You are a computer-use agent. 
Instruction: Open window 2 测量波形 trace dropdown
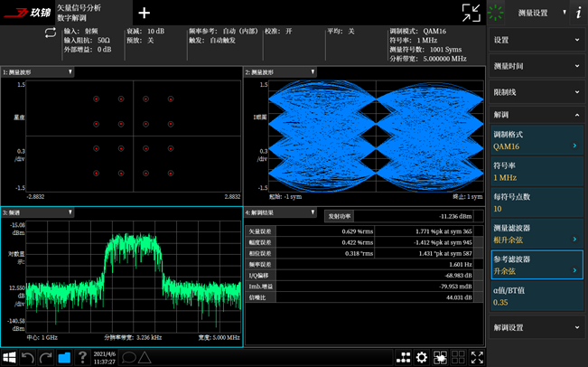280,72
